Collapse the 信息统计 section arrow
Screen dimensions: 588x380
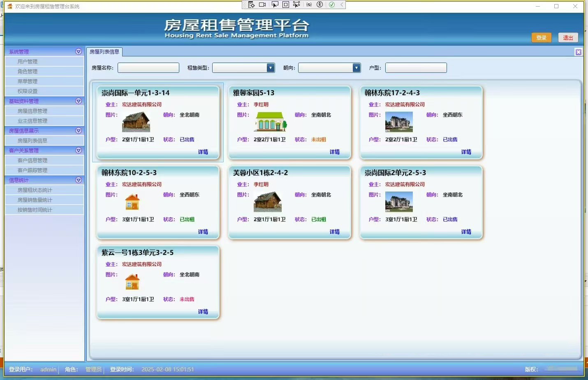click(79, 180)
